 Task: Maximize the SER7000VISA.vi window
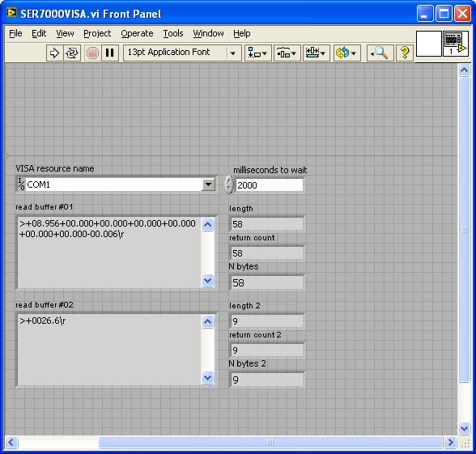444,14
